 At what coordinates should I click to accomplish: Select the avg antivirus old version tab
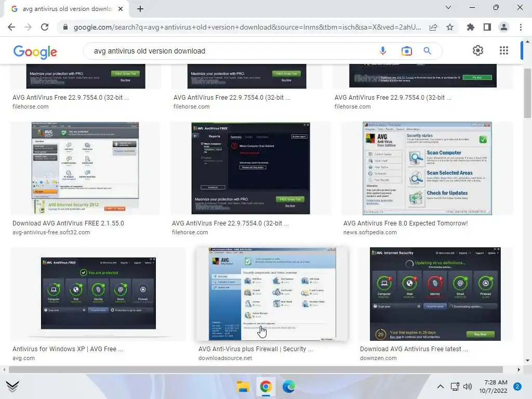point(66,9)
